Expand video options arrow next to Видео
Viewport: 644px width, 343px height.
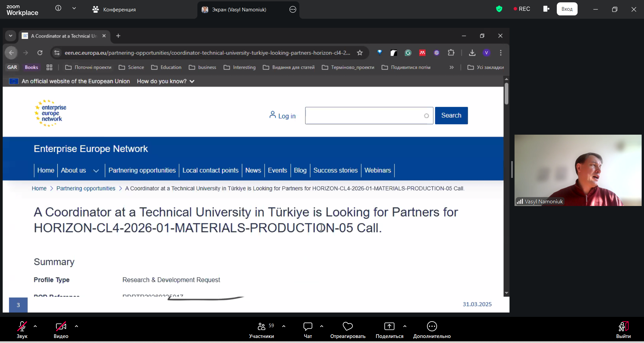coord(76,326)
